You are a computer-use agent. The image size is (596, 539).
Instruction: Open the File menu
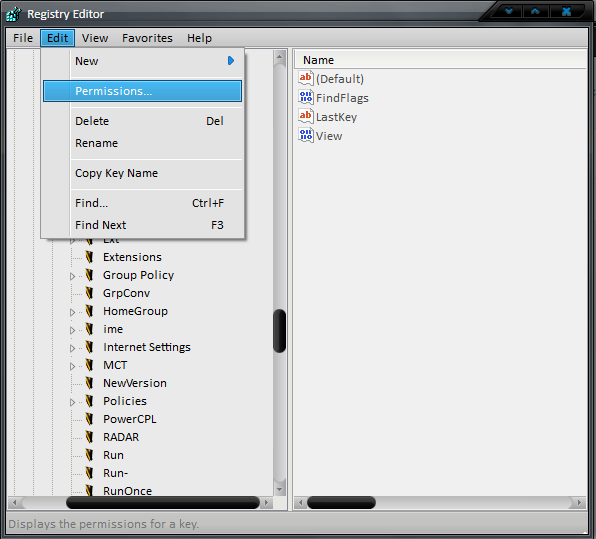23,38
